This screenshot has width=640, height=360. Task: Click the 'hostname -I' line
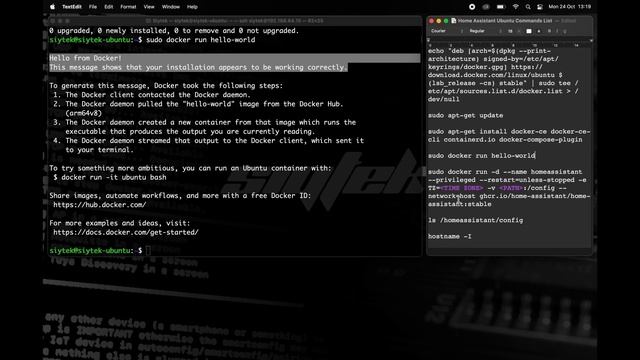pyautogui.click(x=450, y=236)
